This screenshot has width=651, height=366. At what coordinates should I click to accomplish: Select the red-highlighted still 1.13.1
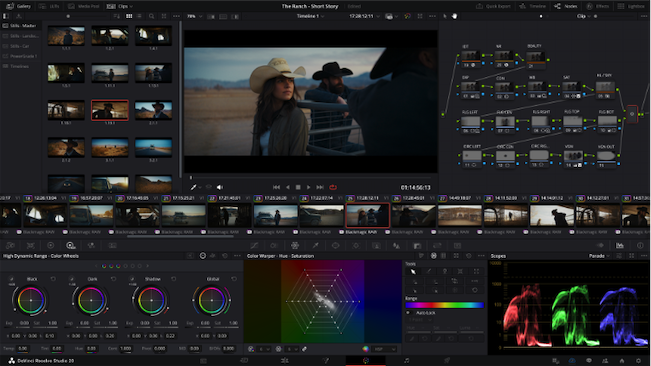point(110,110)
